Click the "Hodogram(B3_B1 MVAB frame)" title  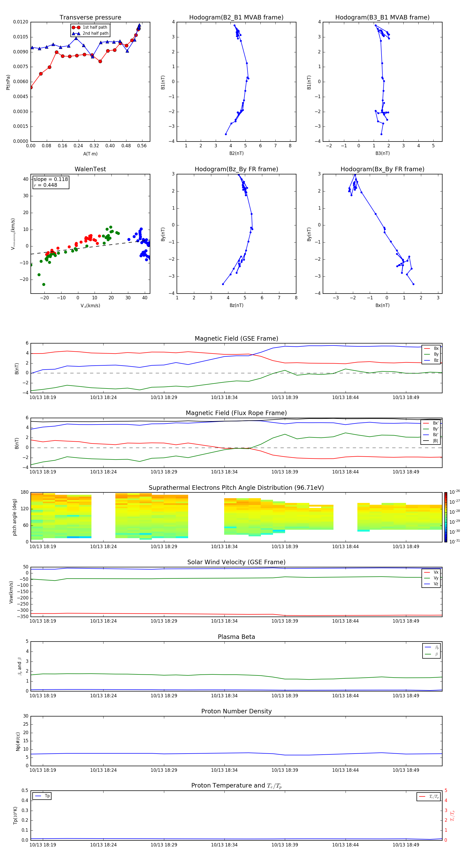(x=382, y=18)
